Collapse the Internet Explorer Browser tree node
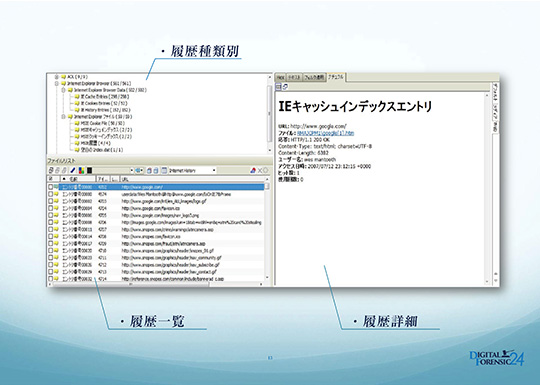540x385 pixels. click(57, 83)
